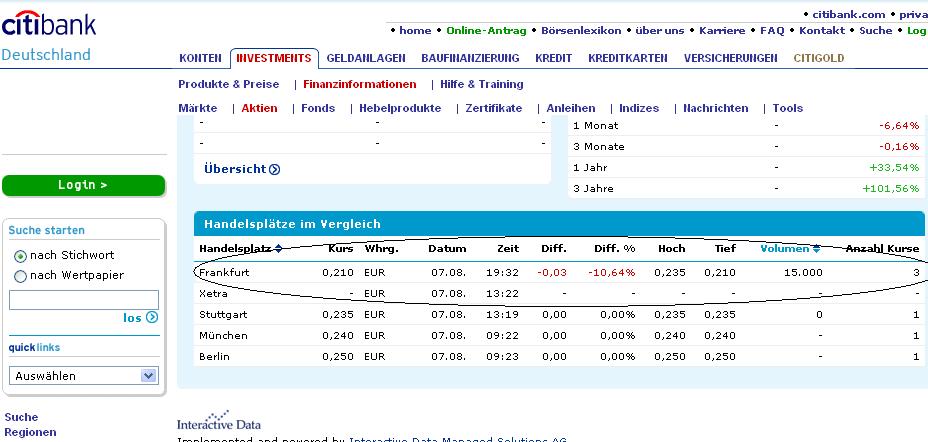Click the -10,64% value

tap(612, 273)
